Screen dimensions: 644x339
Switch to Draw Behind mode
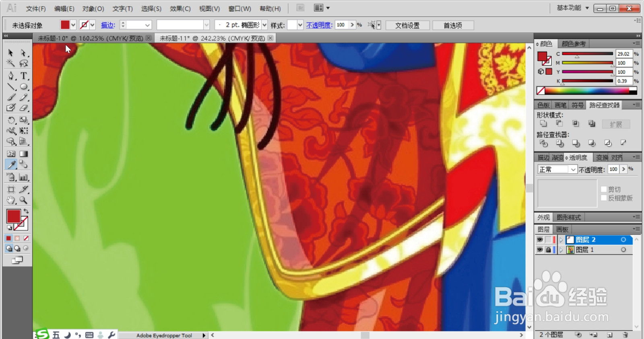point(17,249)
